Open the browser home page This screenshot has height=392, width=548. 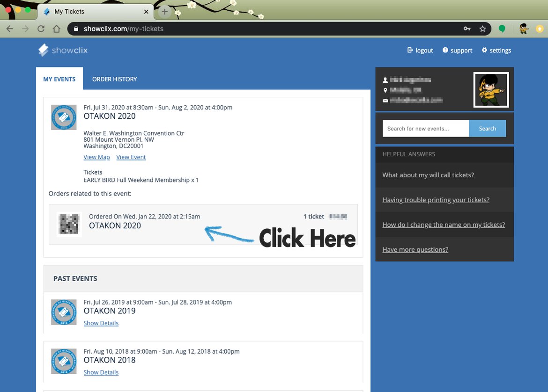[x=57, y=29]
